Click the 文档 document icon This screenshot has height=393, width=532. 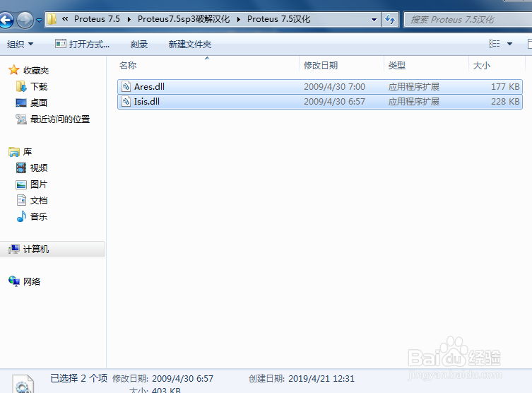coord(21,200)
